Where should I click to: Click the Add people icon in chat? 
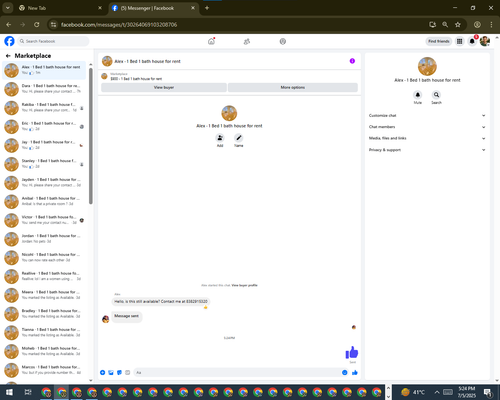220,138
